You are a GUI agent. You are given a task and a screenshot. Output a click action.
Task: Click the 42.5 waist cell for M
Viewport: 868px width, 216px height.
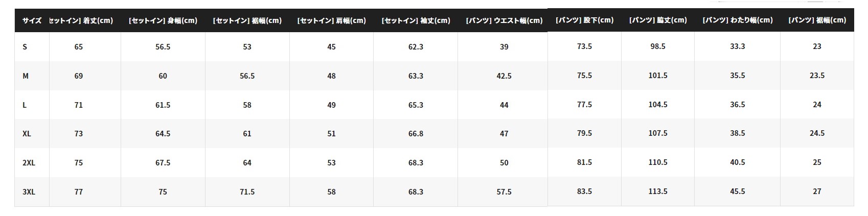(x=504, y=76)
